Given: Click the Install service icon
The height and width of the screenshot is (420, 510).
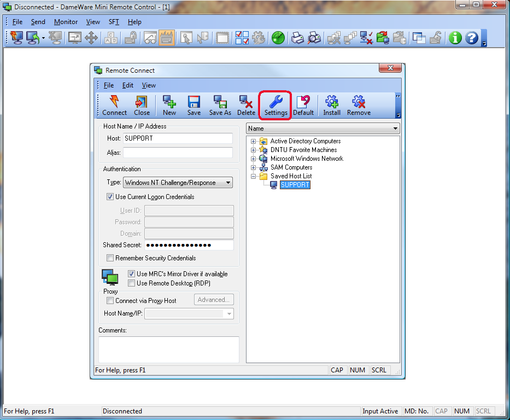Looking at the screenshot, I should [332, 105].
